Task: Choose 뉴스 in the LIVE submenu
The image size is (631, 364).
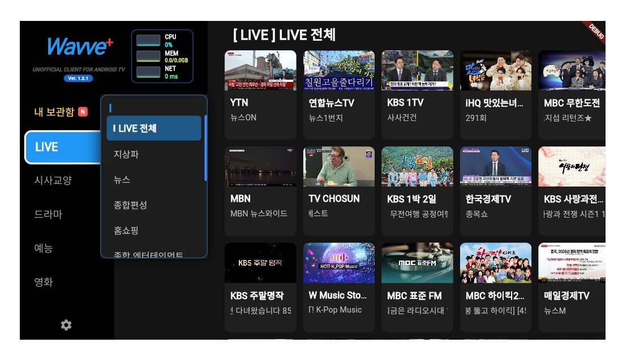Action: (x=122, y=180)
